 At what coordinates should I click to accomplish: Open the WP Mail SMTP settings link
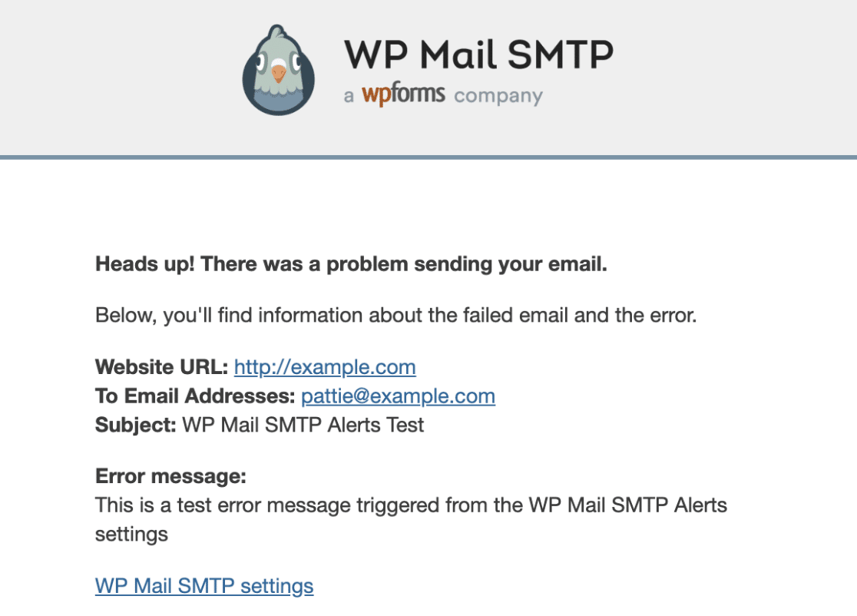point(204,586)
